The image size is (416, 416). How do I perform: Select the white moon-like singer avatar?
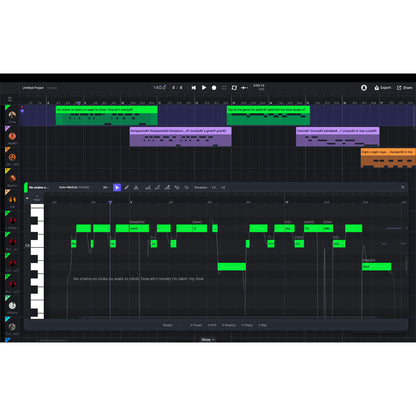click(x=12, y=305)
